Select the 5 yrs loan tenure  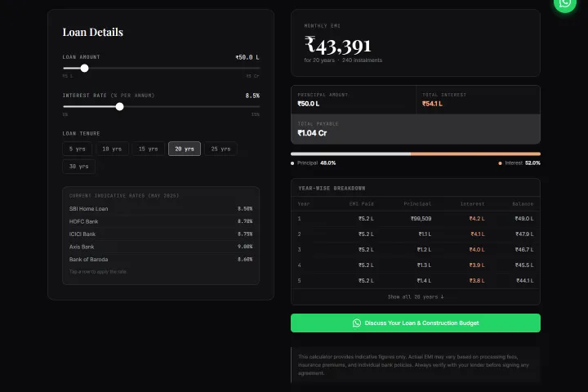(78, 149)
